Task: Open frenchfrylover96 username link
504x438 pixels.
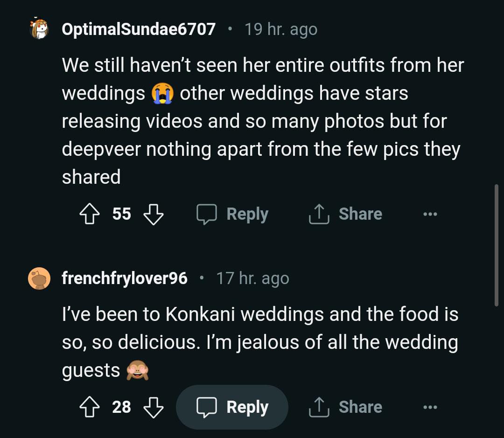Action: click(x=125, y=278)
